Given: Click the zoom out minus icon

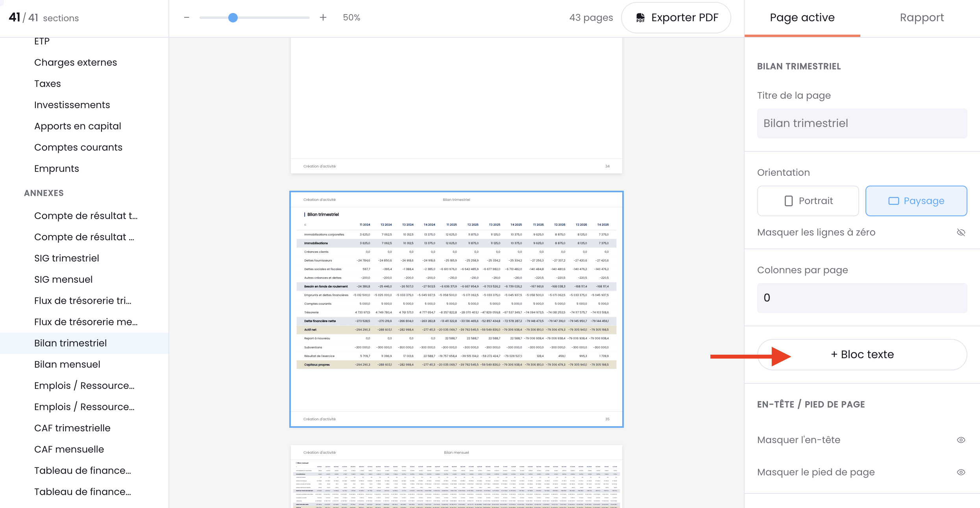Looking at the screenshot, I should click(x=187, y=18).
